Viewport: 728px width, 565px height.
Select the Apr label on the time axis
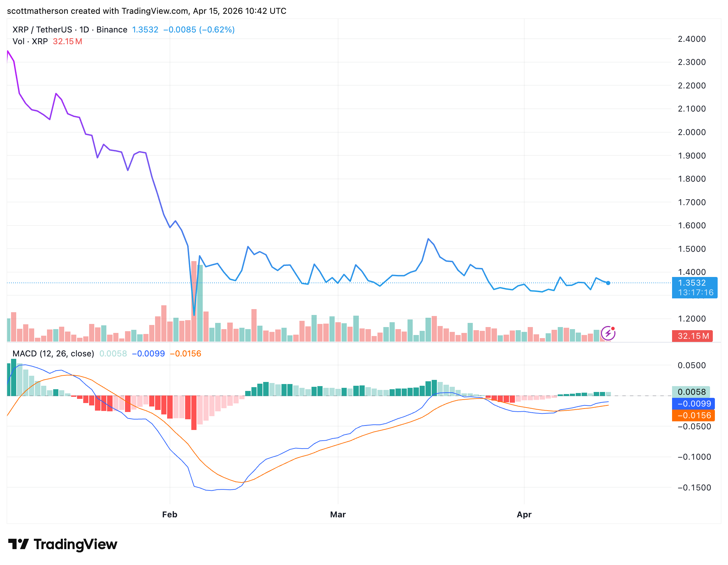tap(524, 514)
